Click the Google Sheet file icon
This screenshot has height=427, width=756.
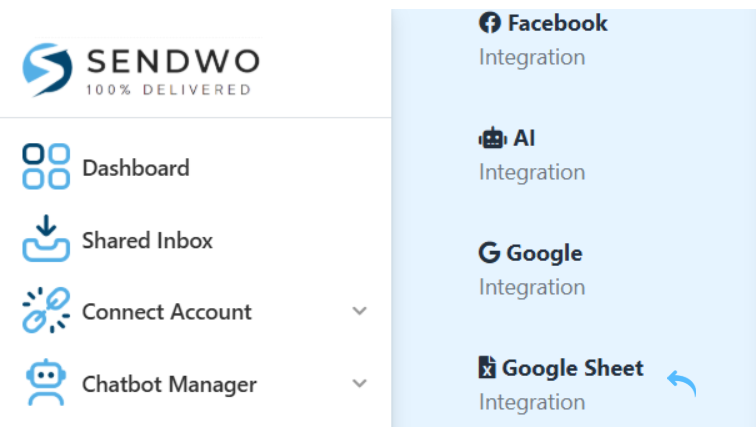click(x=488, y=368)
